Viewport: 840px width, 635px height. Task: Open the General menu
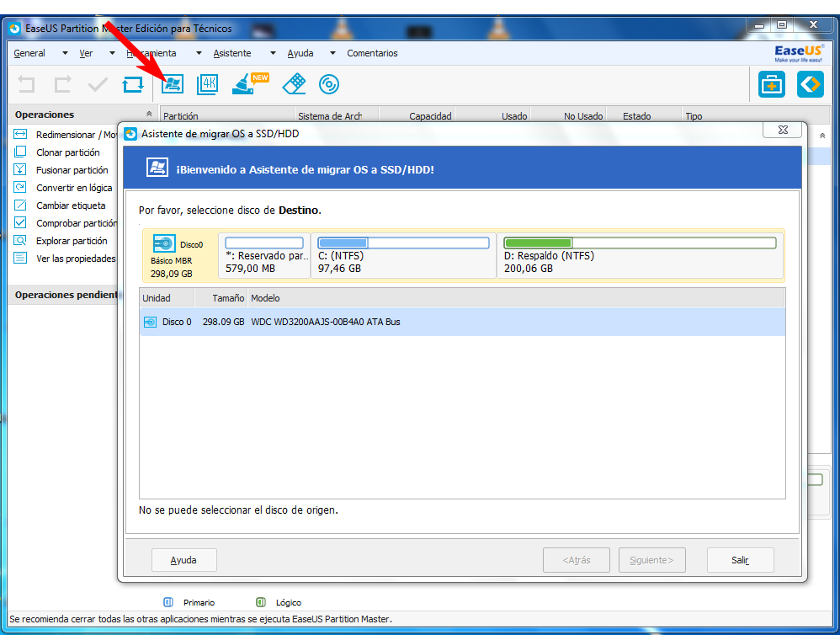[29, 53]
